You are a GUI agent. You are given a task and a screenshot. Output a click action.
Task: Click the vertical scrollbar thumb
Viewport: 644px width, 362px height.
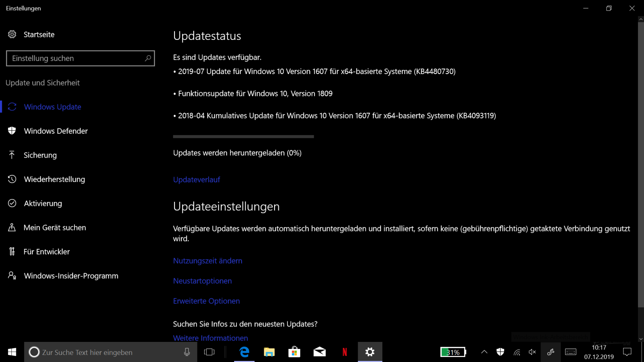641,165
